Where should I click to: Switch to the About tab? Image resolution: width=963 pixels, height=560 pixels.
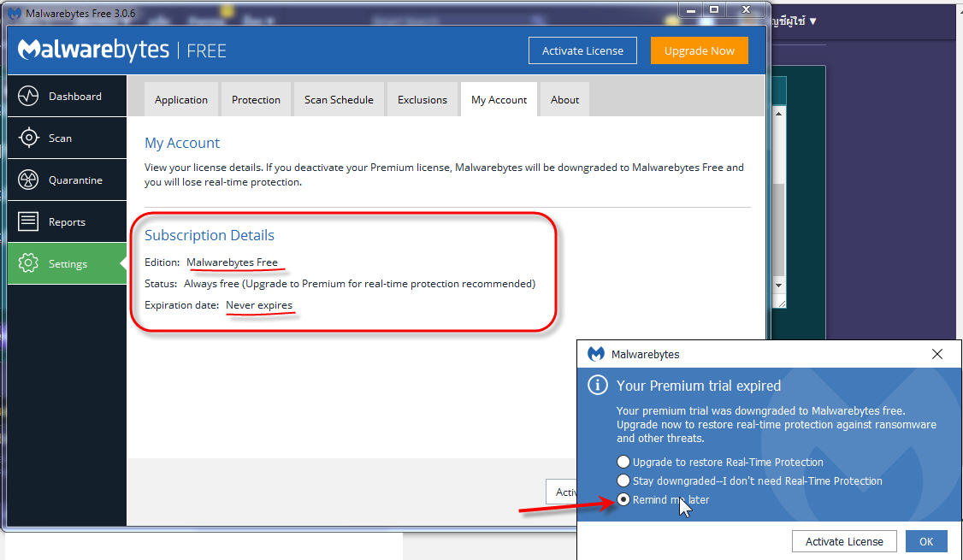[565, 99]
